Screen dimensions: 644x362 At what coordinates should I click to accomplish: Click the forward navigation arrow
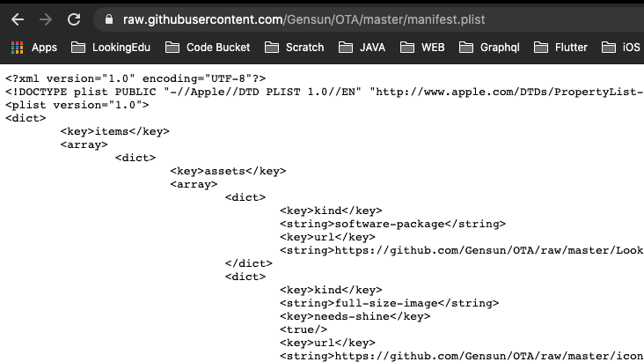tap(45, 18)
